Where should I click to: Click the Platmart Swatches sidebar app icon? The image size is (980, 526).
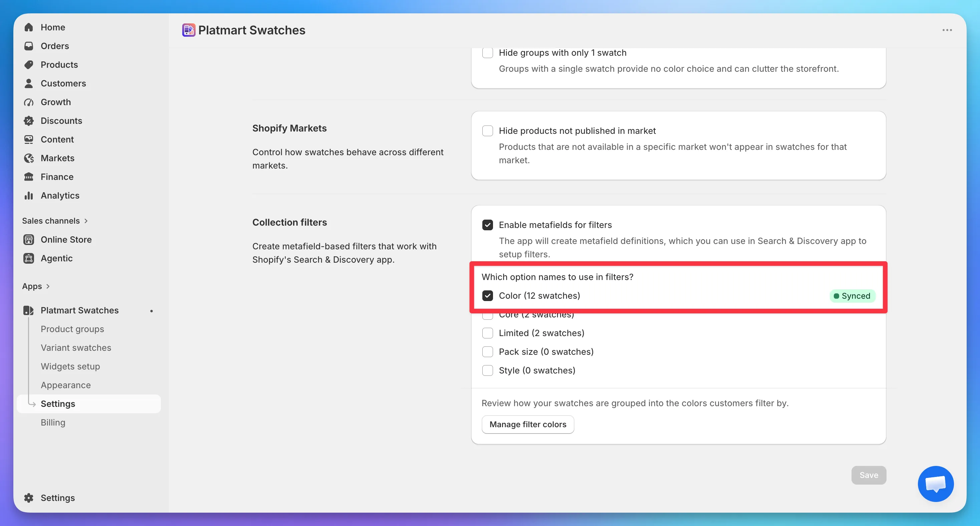coord(28,310)
